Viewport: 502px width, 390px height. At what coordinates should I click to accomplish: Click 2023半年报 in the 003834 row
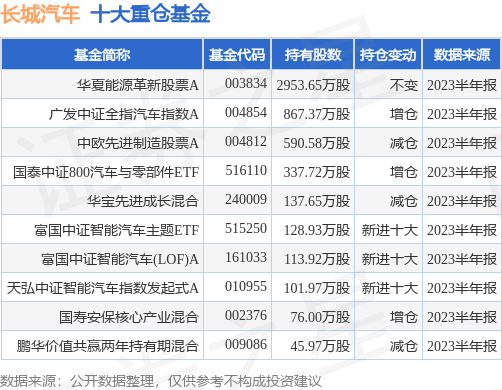pyautogui.click(x=462, y=85)
